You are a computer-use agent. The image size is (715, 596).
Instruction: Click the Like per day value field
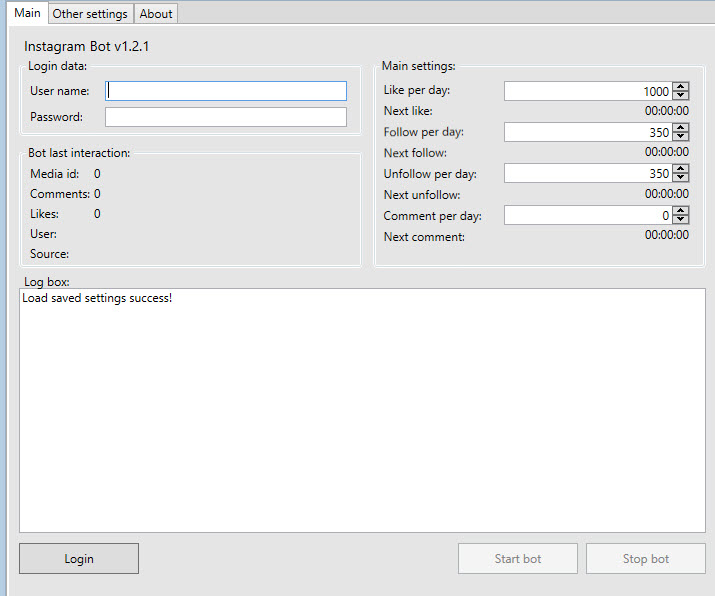pos(588,91)
